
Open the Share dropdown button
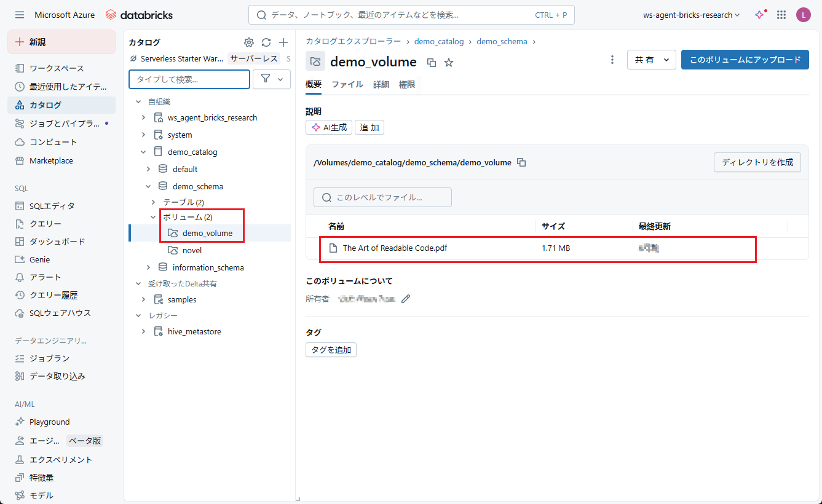(x=652, y=60)
